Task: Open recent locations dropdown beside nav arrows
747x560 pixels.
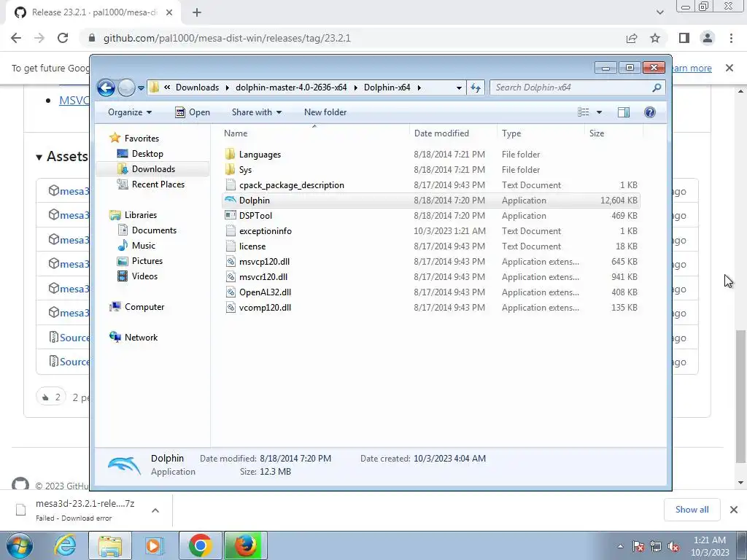Action: (141, 88)
